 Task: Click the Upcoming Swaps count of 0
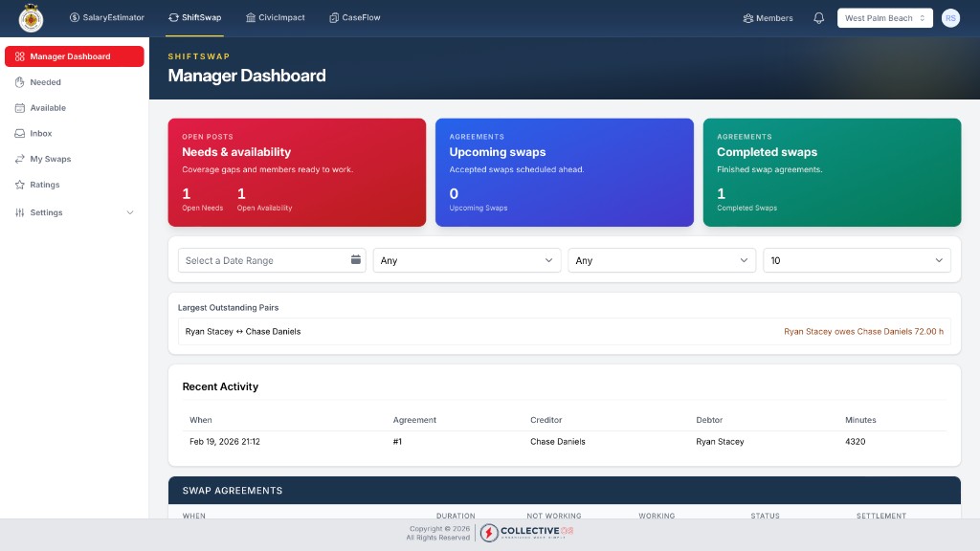(454, 193)
